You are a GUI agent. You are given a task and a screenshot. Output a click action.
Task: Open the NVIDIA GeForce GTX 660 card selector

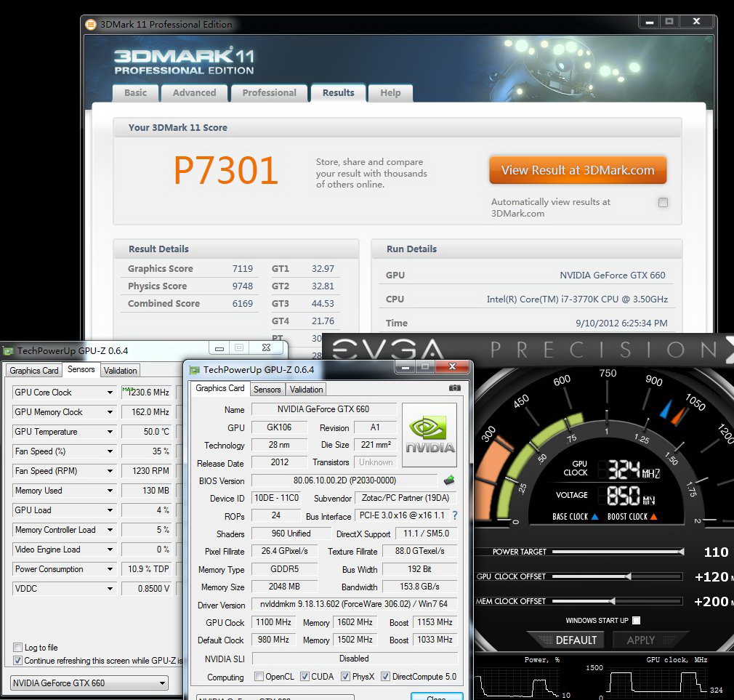point(89,683)
